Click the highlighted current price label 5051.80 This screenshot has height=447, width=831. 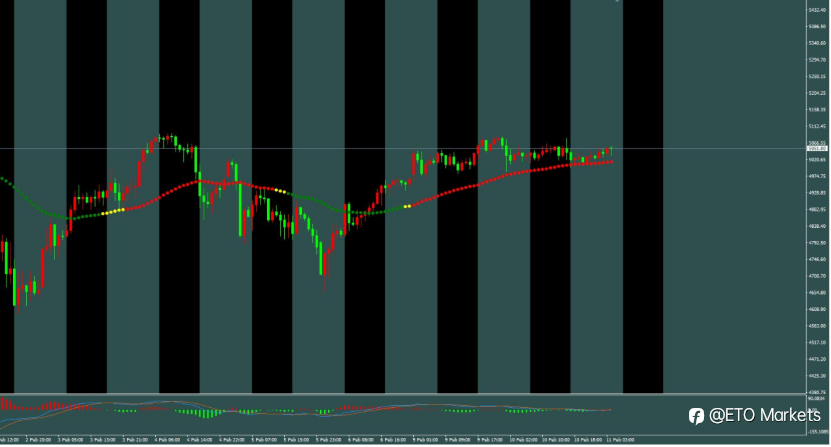pyautogui.click(x=818, y=148)
